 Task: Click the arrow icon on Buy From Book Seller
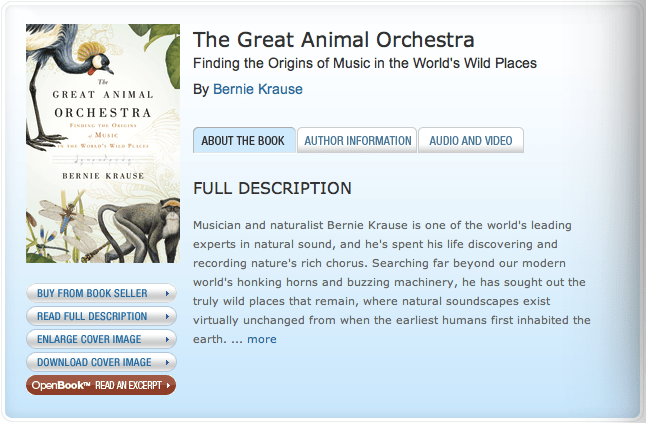tap(167, 294)
